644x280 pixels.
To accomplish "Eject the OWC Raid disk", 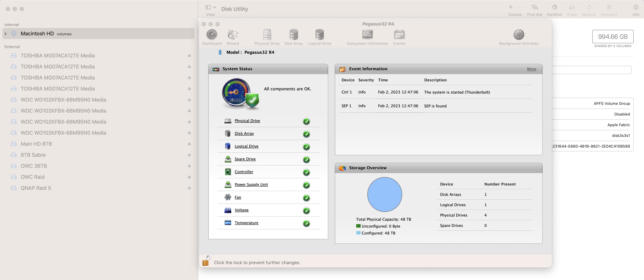I will tap(189, 177).
